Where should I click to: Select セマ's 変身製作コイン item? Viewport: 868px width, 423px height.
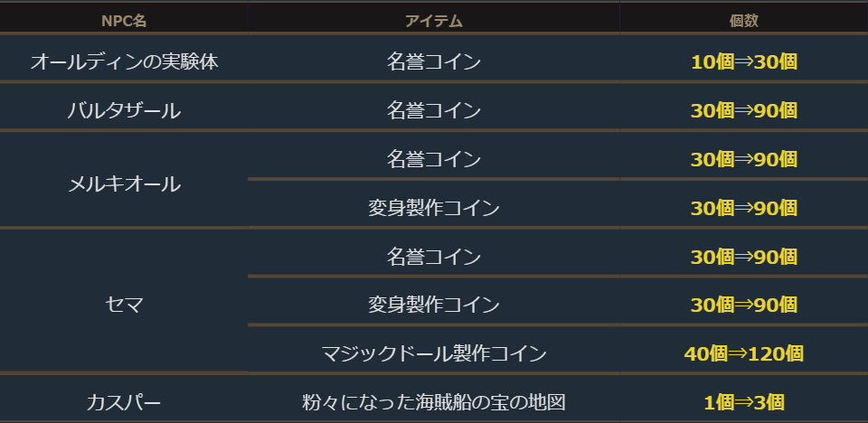coord(433,305)
